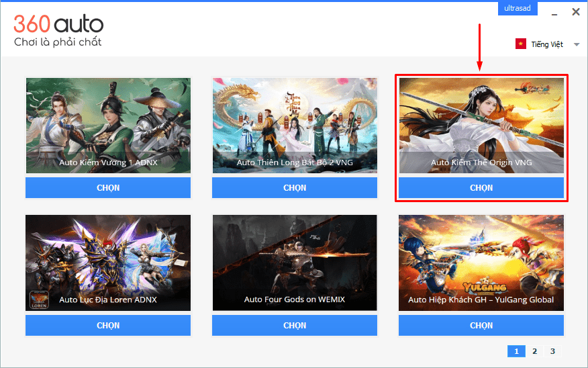The image size is (588, 368).
Task: Open the Auto Lục Địa Loren ADNX thumbnail
Action: (x=108, y=263)
